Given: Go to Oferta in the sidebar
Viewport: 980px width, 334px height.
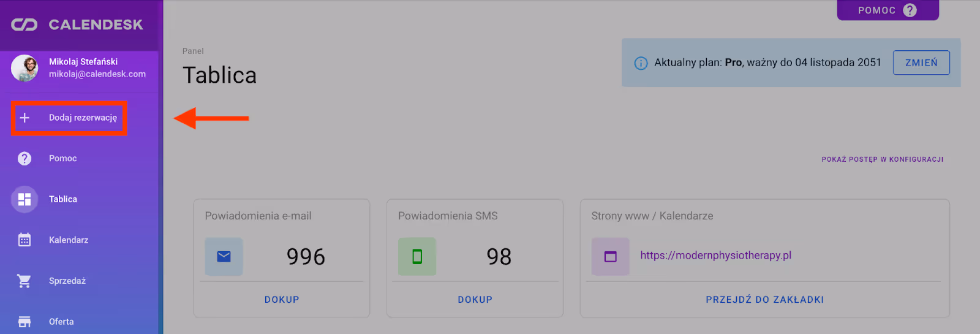Looking at the screenshot, I should (61, 322).
